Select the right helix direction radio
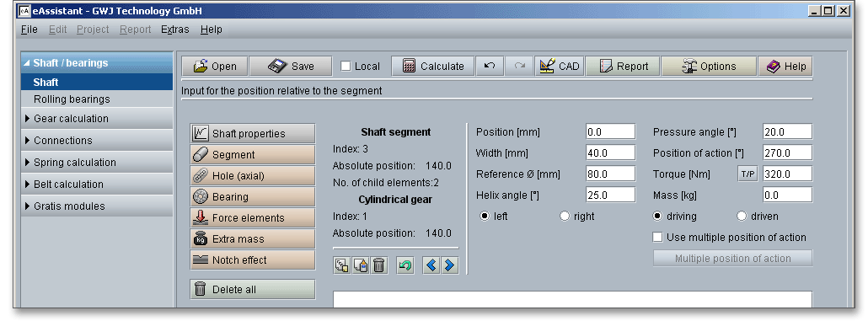The image size is (868, 321). 565,217
